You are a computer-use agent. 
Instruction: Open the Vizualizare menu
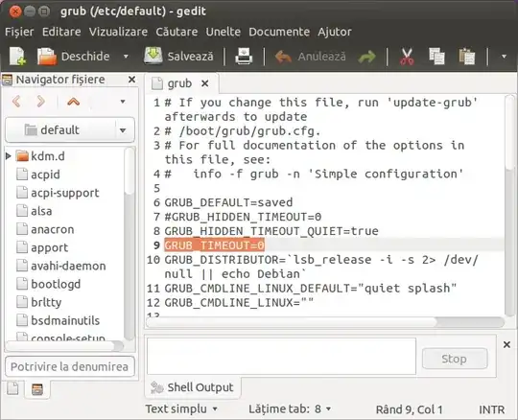pyautogui.click(x=118, y=32)
